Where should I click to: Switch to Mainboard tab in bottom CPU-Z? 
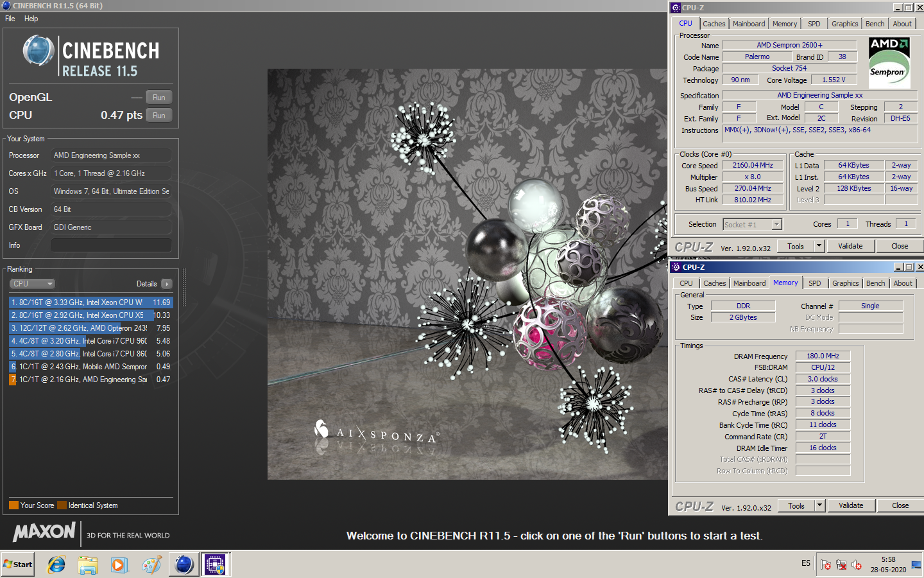(x=749, y=283)
